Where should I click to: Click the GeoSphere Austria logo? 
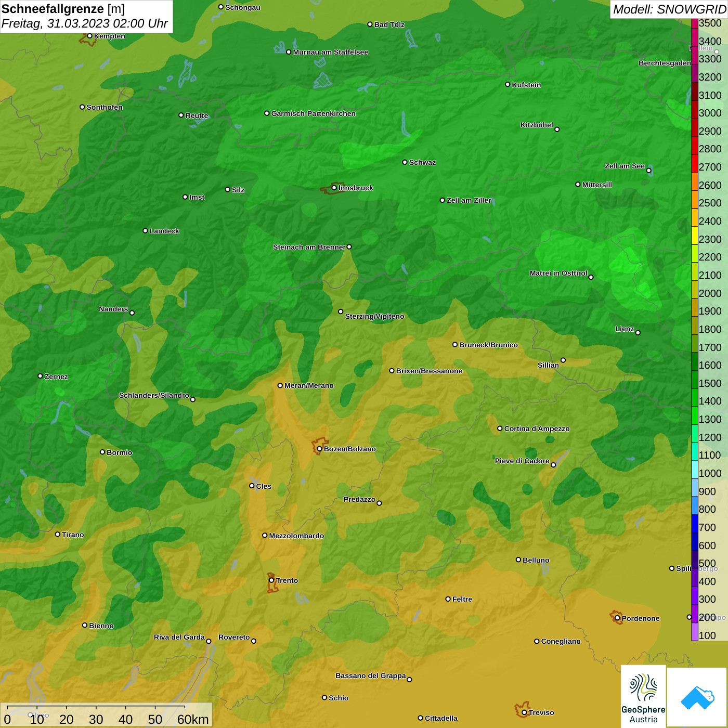[x=643, y=696]
